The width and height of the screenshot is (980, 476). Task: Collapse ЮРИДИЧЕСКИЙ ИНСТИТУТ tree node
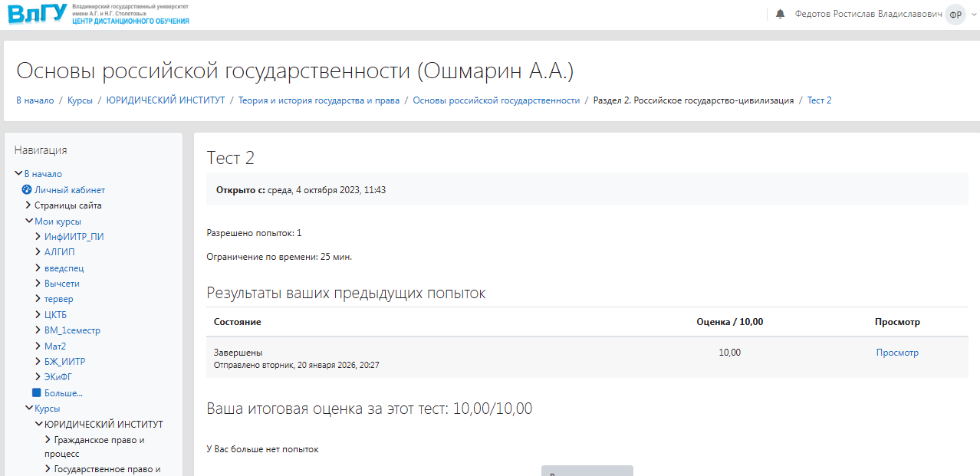point(38,424)
